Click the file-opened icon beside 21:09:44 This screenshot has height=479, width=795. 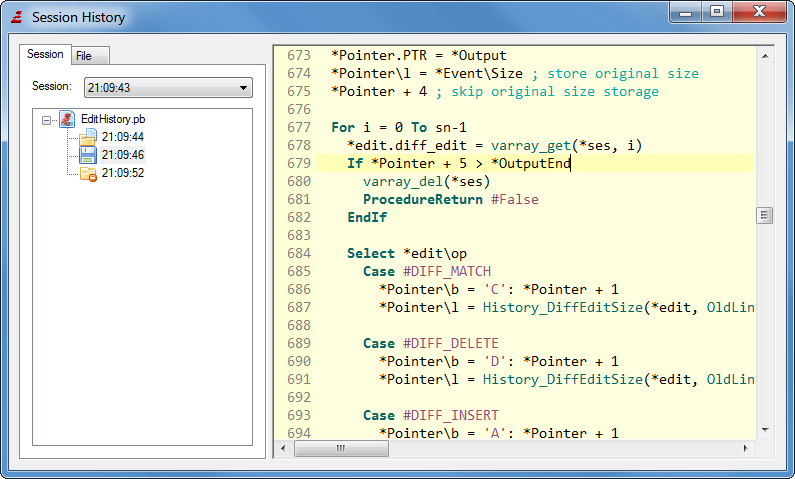(87, 137)
